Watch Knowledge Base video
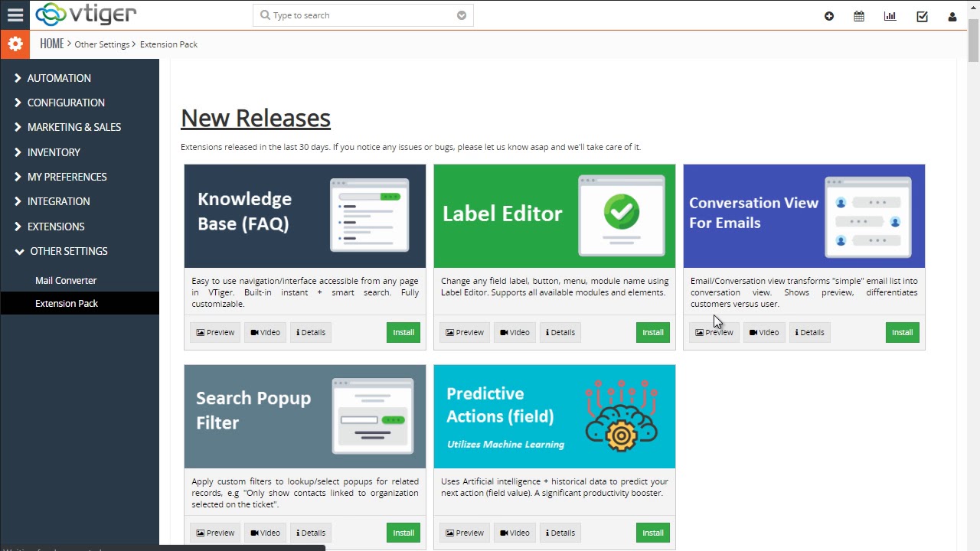 point(265,332)
